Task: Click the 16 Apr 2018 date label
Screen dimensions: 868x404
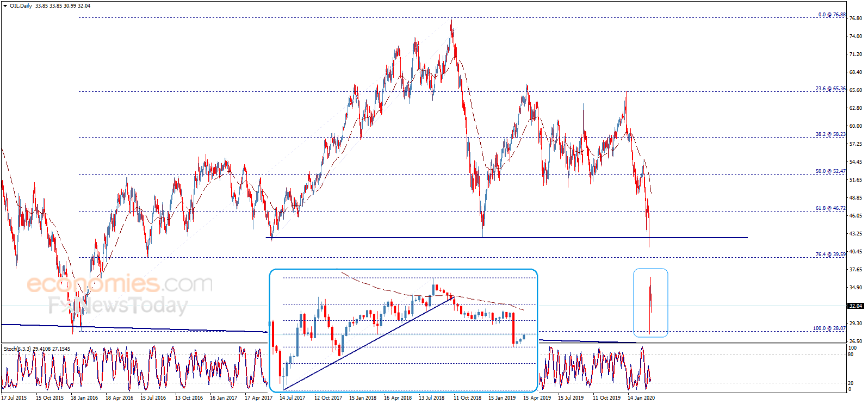Action: (398, 398)
